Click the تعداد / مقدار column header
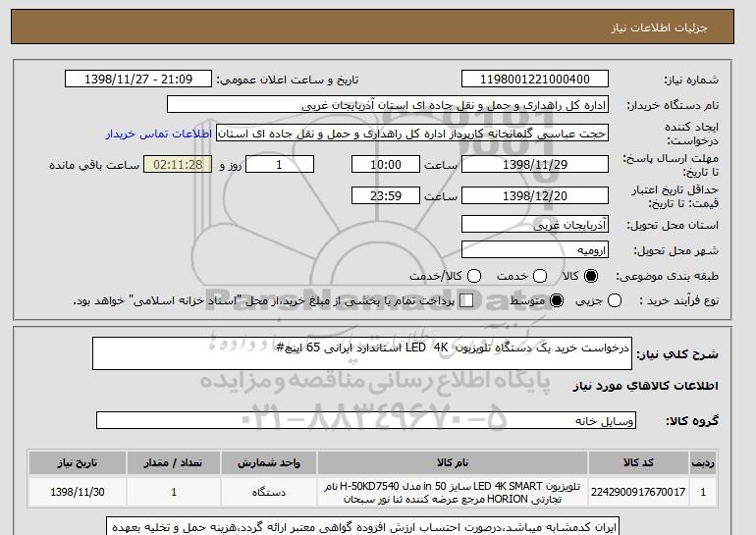This screenshot has width=756, height=535. pyautogui.click(x=174, y=462)
